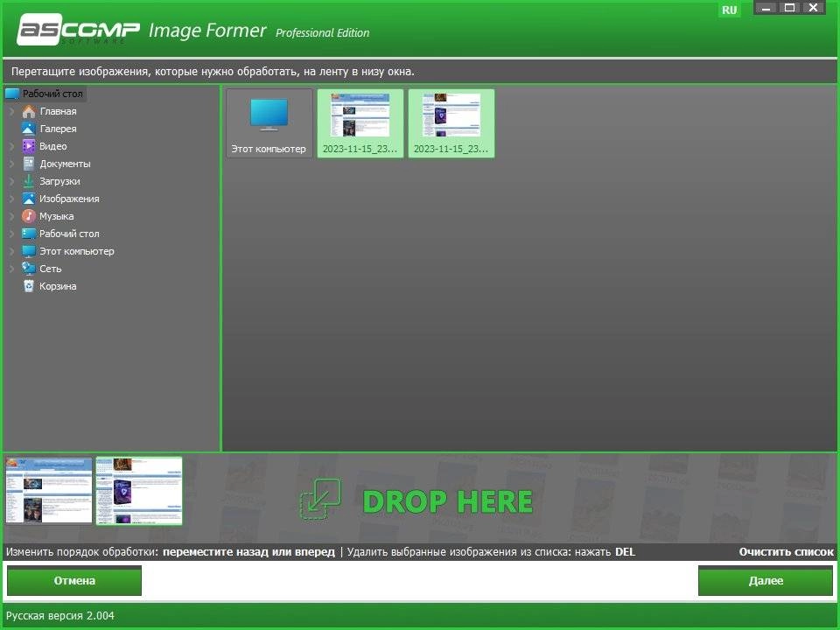Image resolution: width=840 pixels, height=630 pixels.
Task: Click the Отмена button
Action: (74, 581)
